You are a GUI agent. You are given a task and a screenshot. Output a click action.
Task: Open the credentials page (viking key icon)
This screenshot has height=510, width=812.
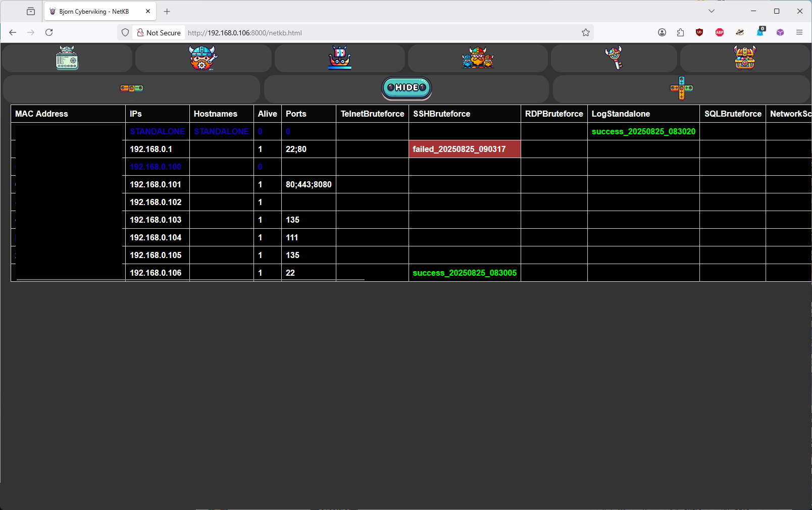[614, 58]
